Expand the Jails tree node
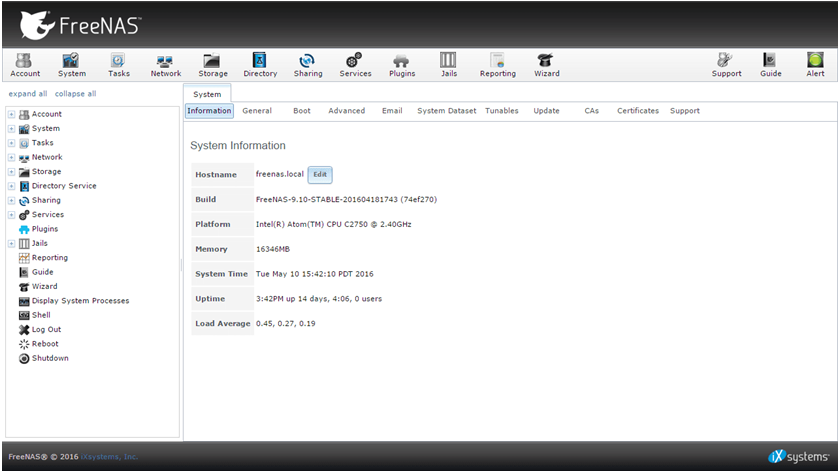The width and height of the screenshot is (838, 473). [11, 244]
